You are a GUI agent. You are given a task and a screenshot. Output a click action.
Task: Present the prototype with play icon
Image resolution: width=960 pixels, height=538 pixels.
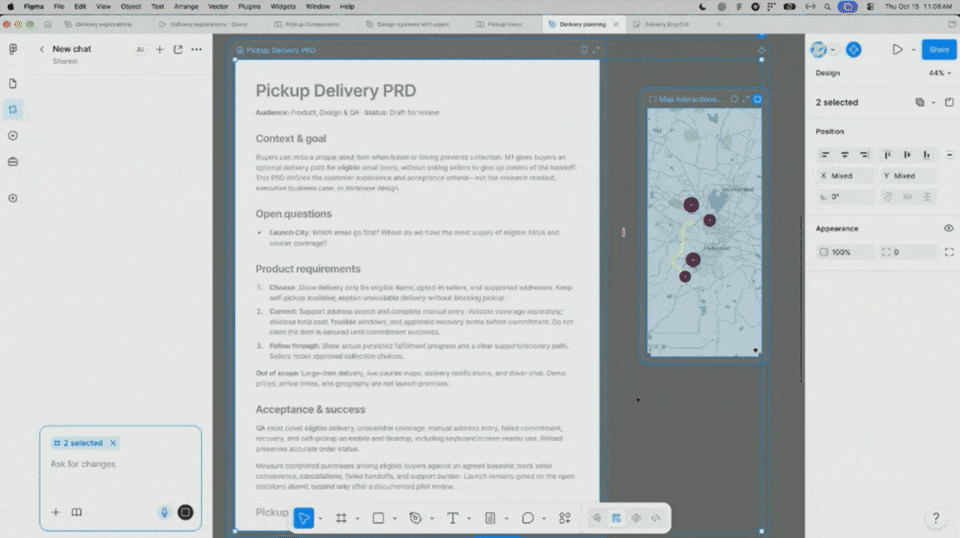click(x=897, y=50)
